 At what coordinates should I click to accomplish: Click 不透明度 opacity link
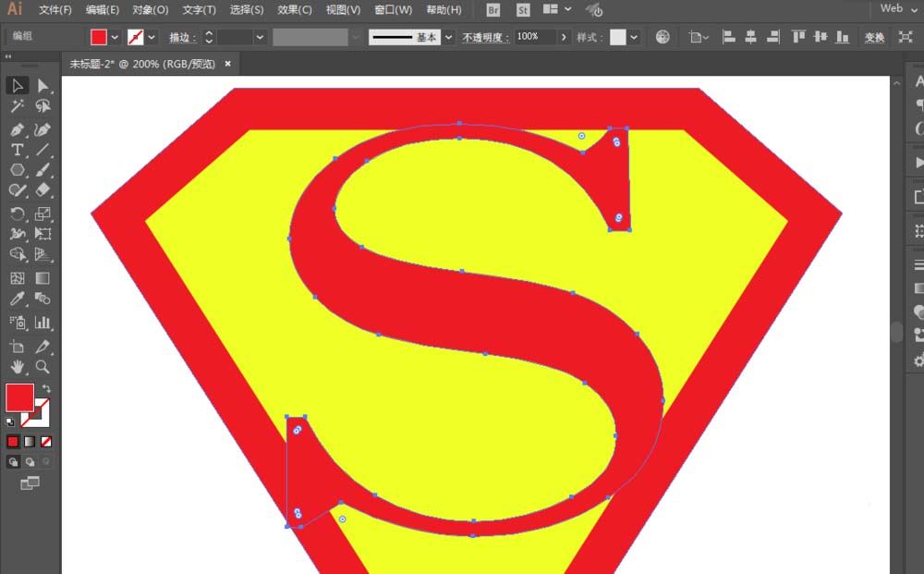(485, 37)
